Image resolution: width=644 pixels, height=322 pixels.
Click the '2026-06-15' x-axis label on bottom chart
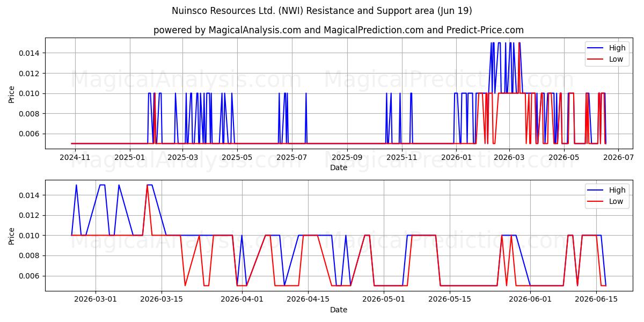[596, 299]
